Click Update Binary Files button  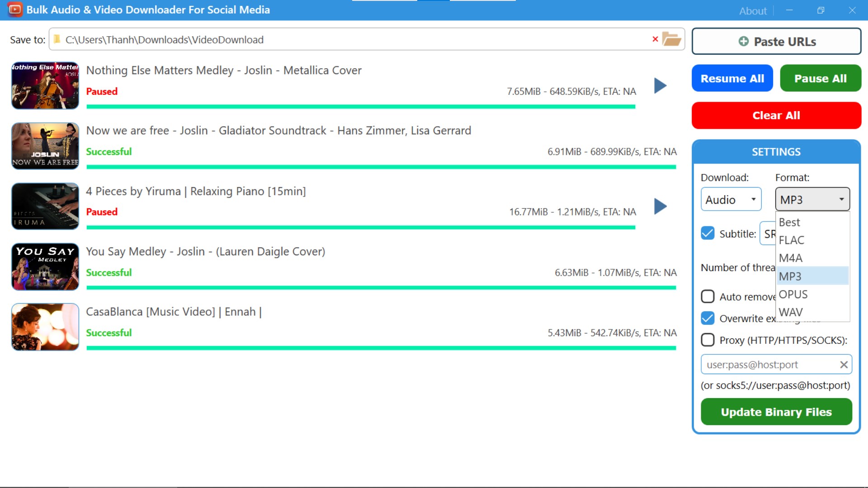[x=776, y=412]
